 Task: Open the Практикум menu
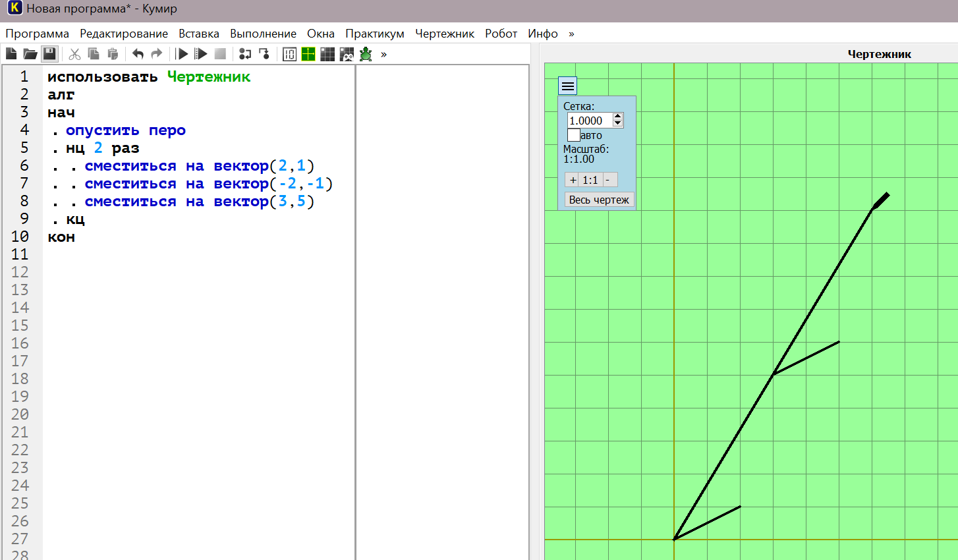pos(375,34)
